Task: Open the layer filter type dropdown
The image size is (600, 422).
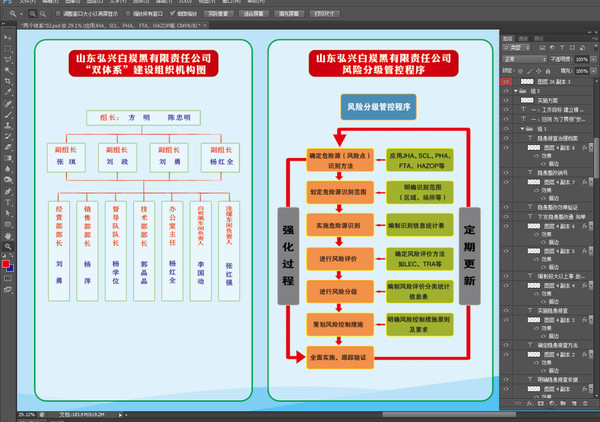Action: (x=517, y=47)
